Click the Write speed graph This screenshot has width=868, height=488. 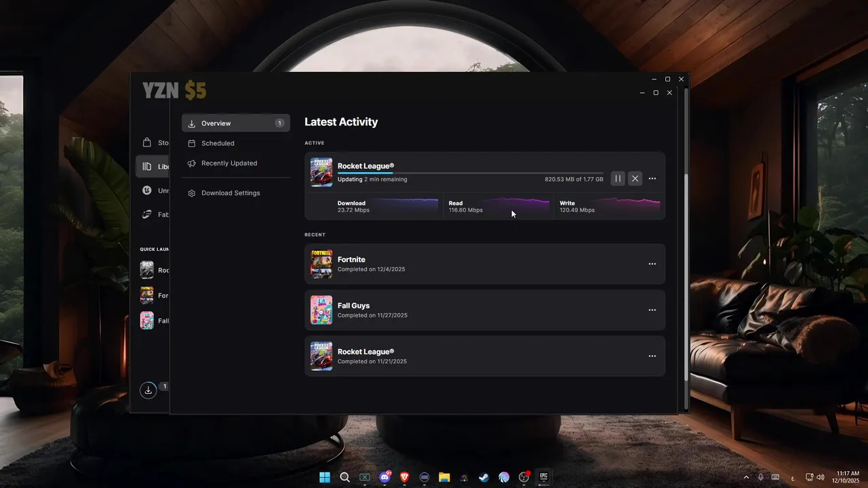pos(628,205)
